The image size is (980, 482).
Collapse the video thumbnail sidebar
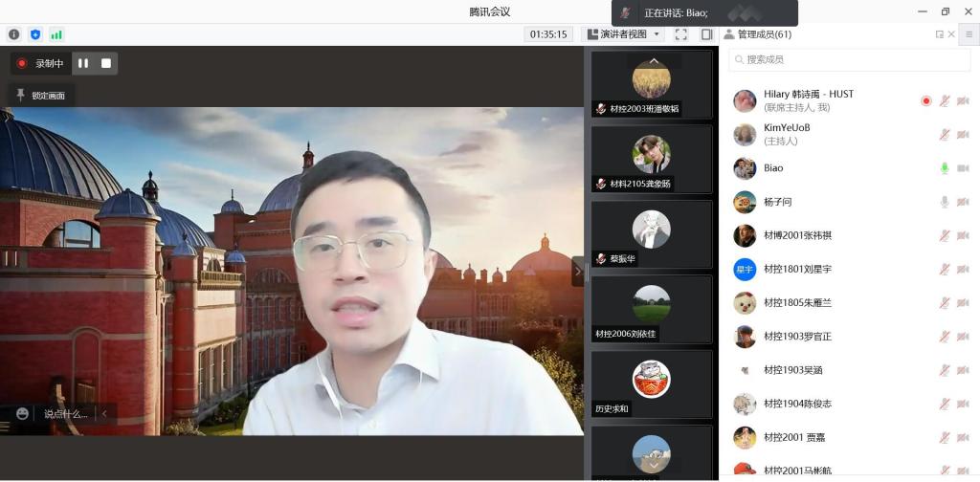577,271
